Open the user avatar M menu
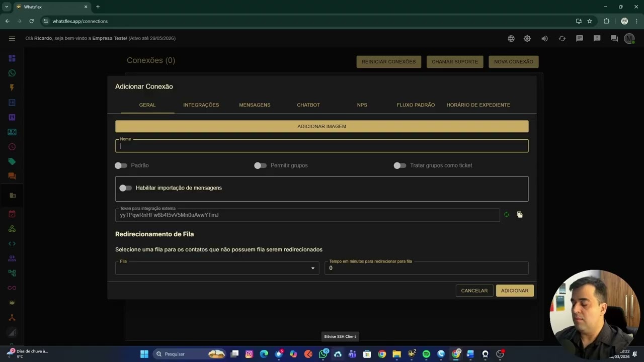 click(629, 38)
